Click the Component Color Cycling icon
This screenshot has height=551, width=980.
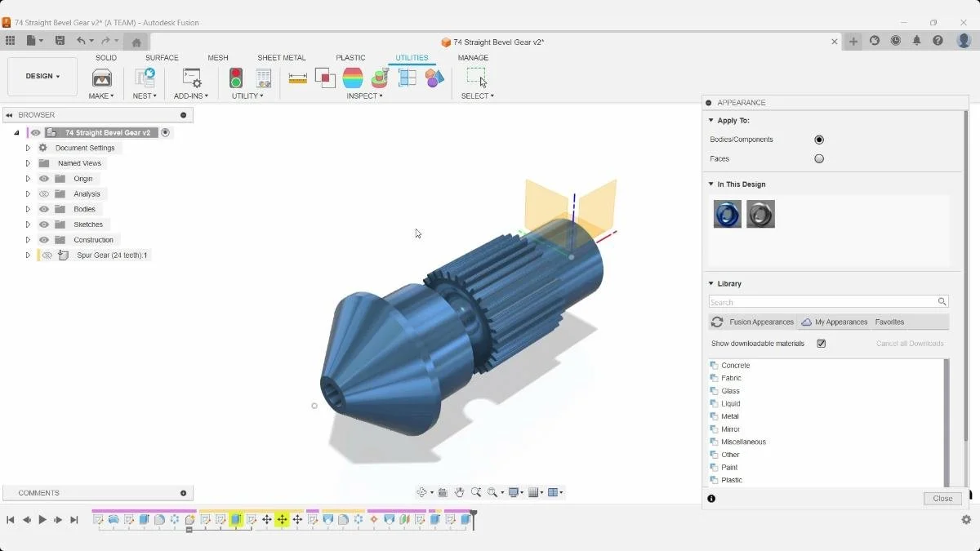[x=434, y=78]
